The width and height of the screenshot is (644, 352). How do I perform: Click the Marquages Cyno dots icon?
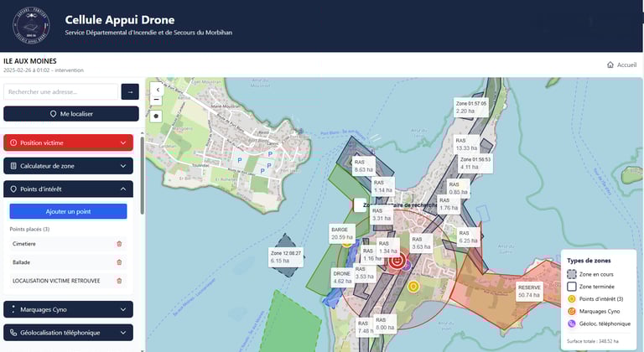click(13, 309)
